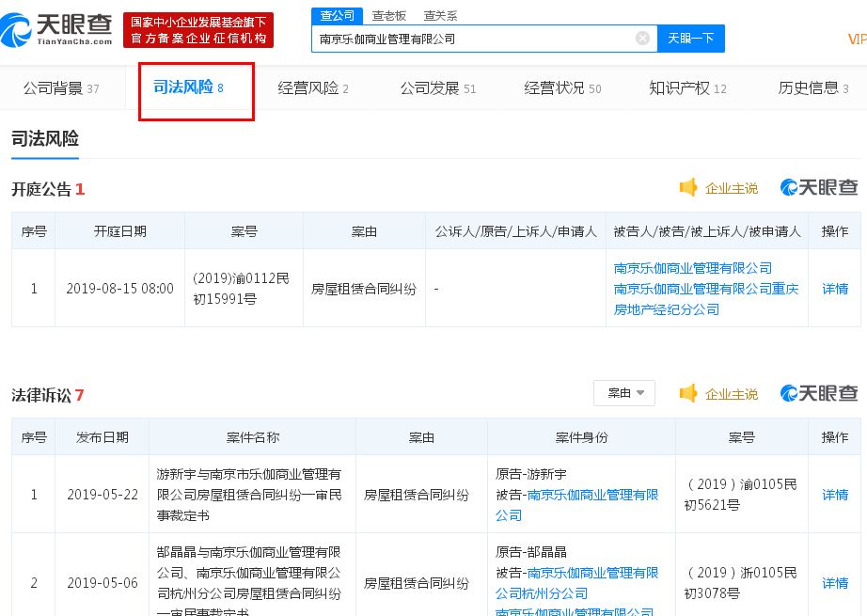
Task: Click the 国家中小企业发展基金 red banner
Action: [198, 30]
